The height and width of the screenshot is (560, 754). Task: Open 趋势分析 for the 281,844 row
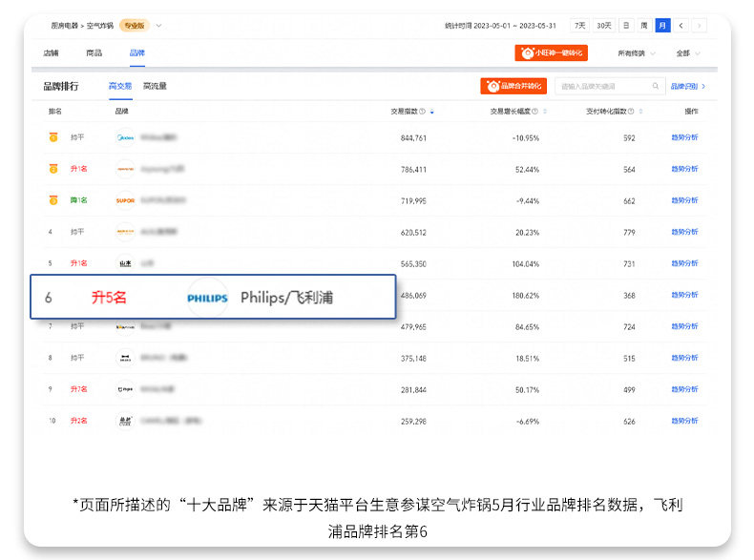click(684, 389)
